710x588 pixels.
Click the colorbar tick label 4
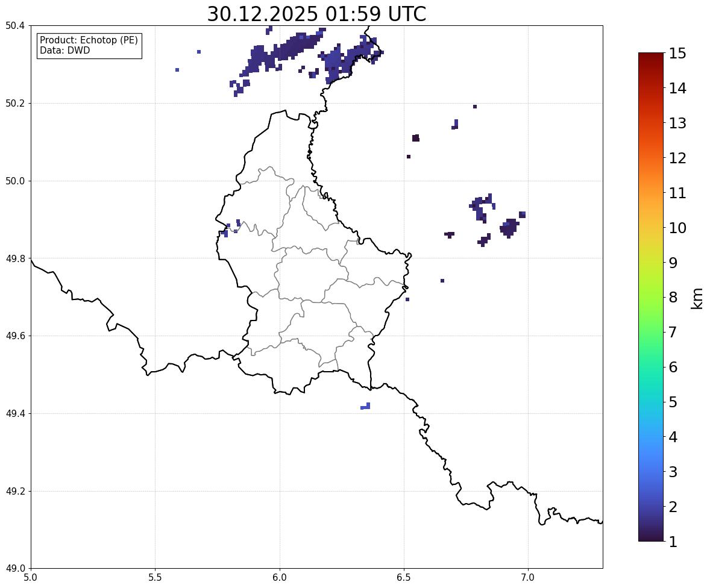pyautogui.click(x=673, y=437)
